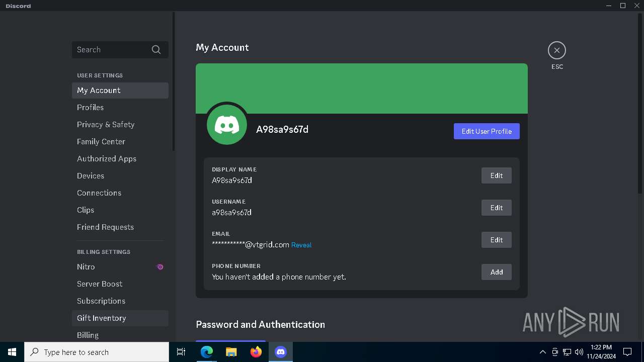
Task: Open the volume control in tray
Action: point(579,352)
